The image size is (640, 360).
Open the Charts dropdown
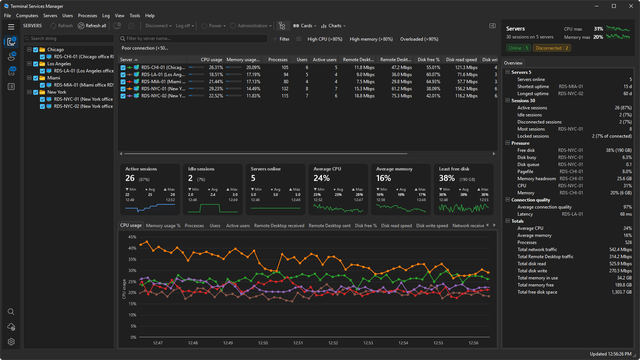(x=333, y=26)
